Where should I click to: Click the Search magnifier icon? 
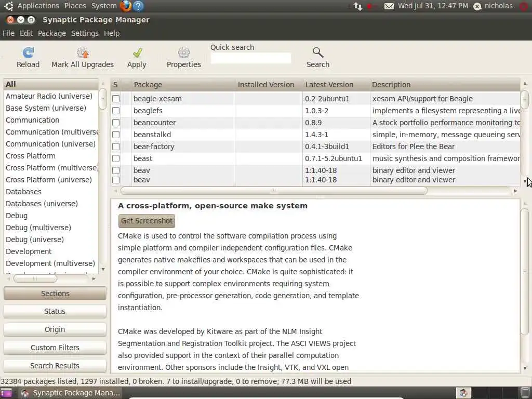tap(318, 52)
